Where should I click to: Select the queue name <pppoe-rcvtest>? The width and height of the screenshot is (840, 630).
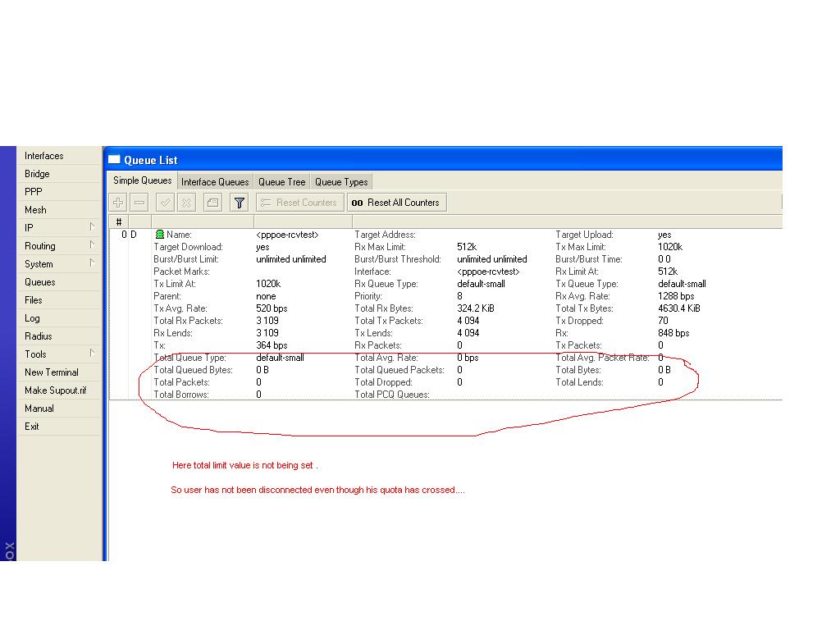coord(287,235)
